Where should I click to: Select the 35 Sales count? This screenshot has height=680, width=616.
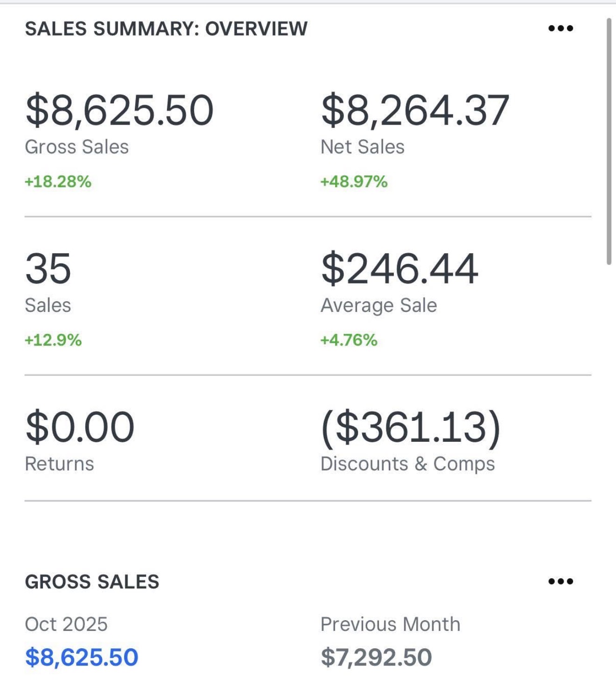tap(48, 269)
